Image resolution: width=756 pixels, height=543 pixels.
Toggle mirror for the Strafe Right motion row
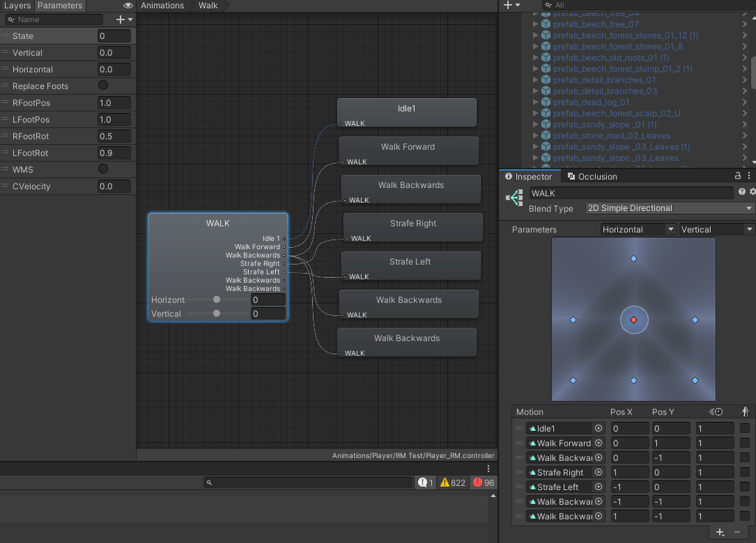click(743, 472)
